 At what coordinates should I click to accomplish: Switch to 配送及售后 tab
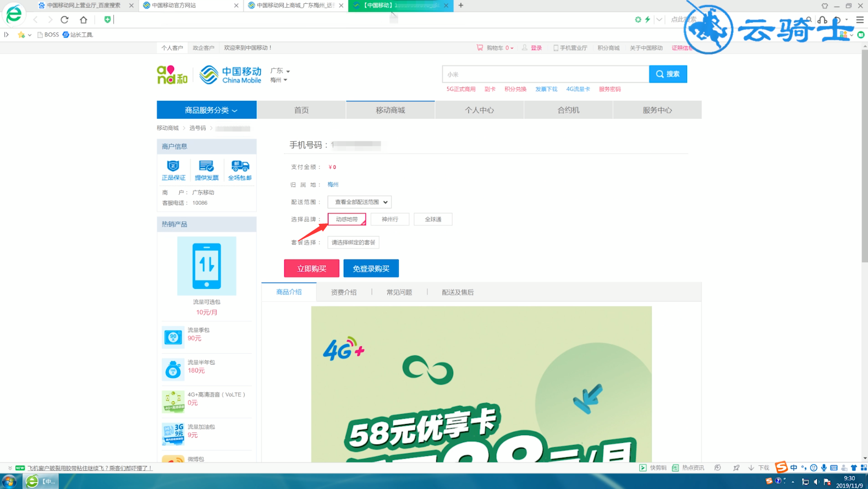pyautogui.click(x=458, y=292)
